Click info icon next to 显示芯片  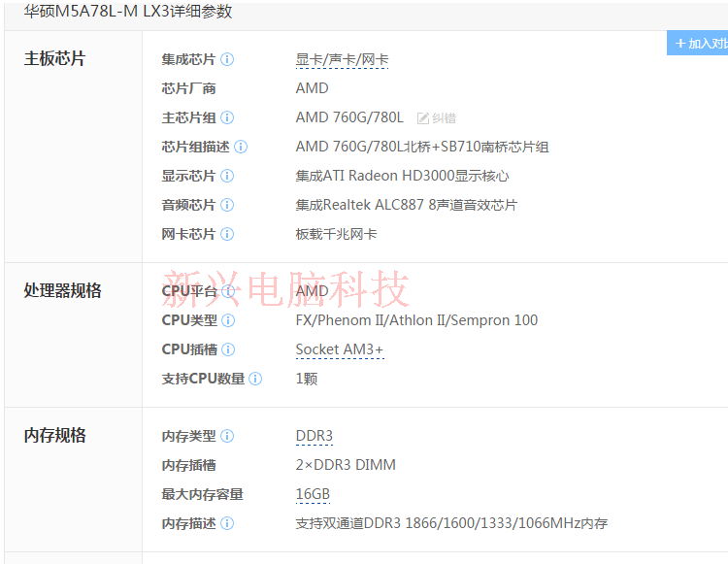coord(227,176)
